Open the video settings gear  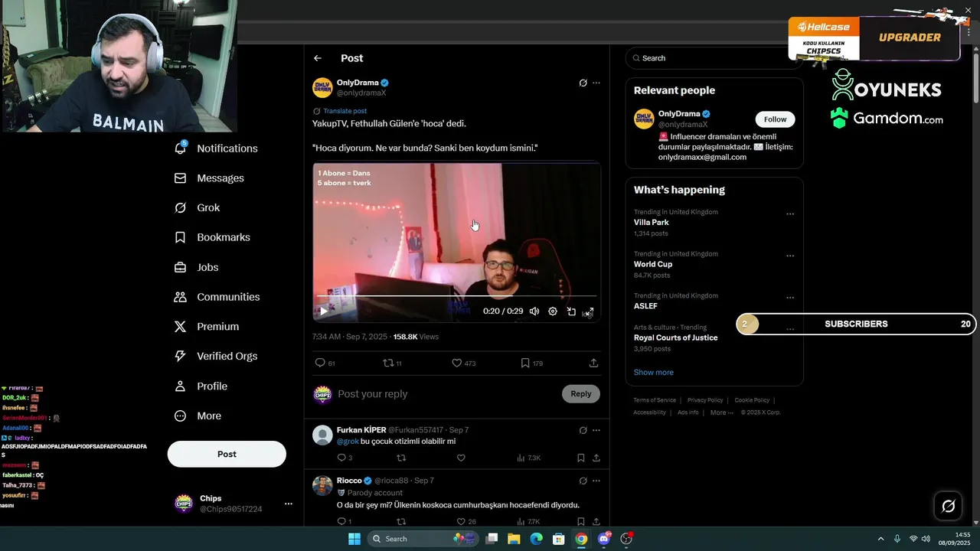pos(553,311)
